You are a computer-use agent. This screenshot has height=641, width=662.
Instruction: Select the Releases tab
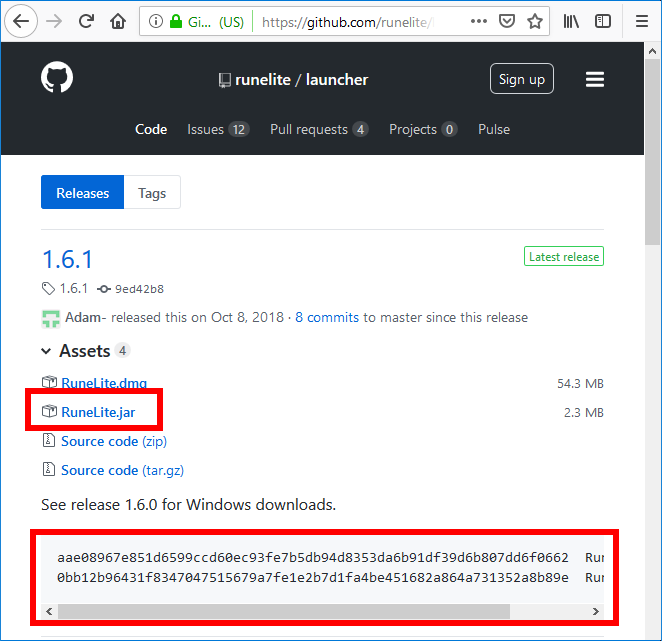pos(82,192)
